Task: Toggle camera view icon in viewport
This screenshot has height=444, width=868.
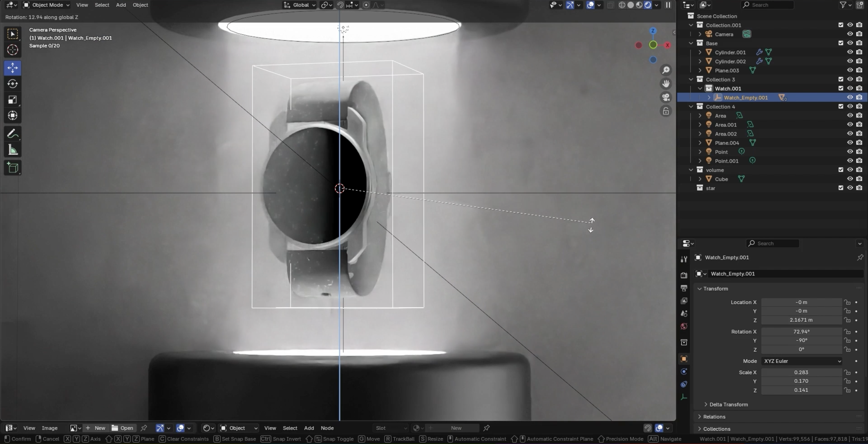Action: click(x=666, y=98)
